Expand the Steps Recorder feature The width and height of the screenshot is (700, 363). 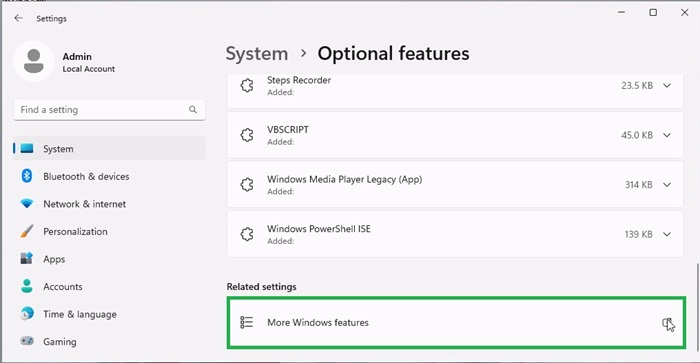pos(667,85)
